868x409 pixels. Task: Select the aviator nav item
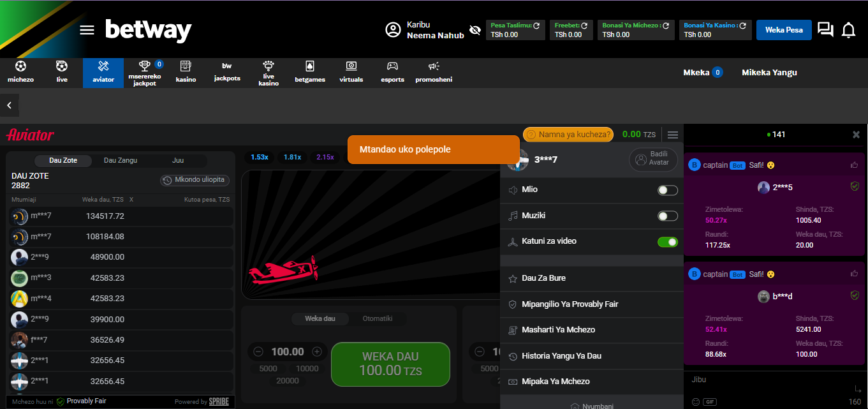pyautogui.click(x=103, y=73)
